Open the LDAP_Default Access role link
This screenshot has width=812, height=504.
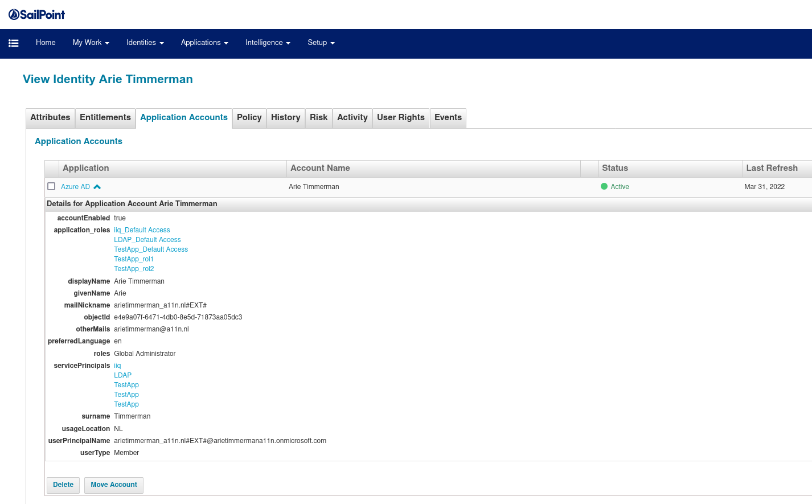point(147,240)
